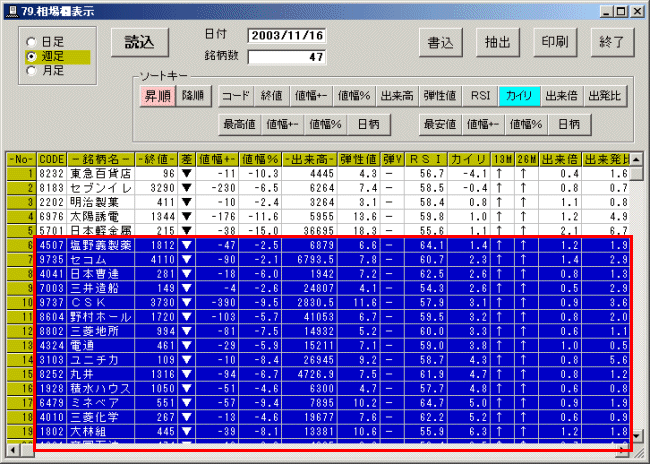Sort by 値幅% key in top row
Viewport: 650px width, 464px height.
coord(354,96)
